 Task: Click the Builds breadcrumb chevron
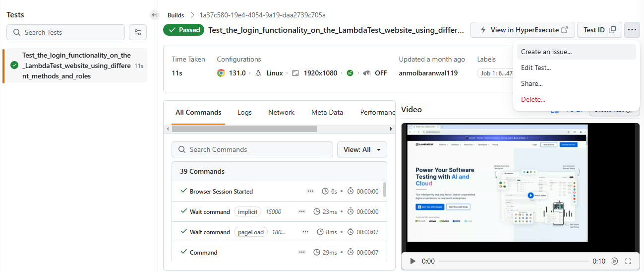192,15
